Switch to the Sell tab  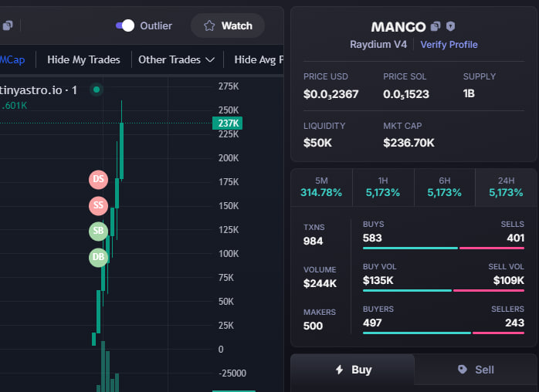[476, 370]
